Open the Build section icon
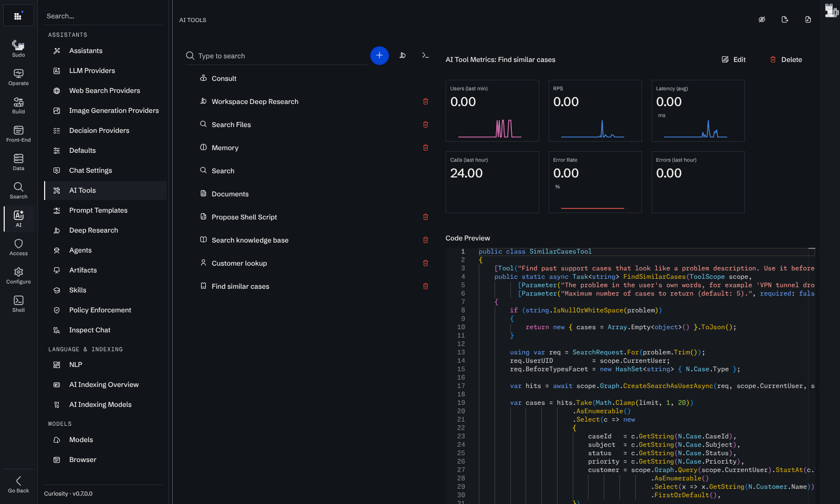The height and width of the screenshot is (504, 840). (18, 106)
